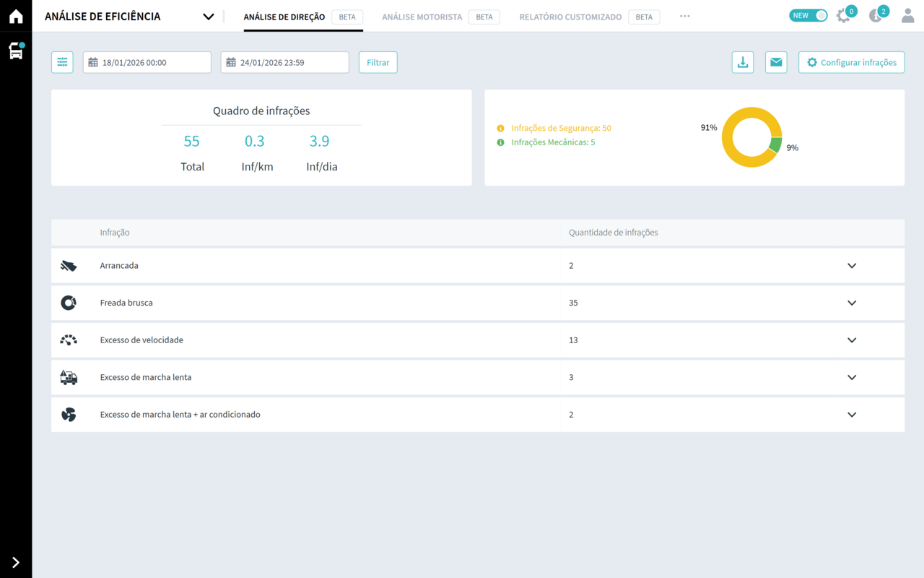The height and width of the screenshot is (578, 924).
Task: Click Configurar infrações button
Action: pos(851,63)
